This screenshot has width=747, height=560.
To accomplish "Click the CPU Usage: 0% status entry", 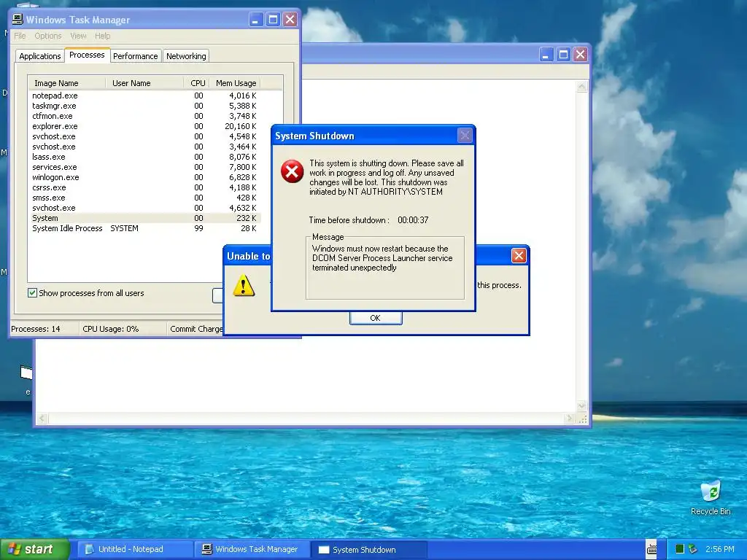I will click(x=111, y=329).
